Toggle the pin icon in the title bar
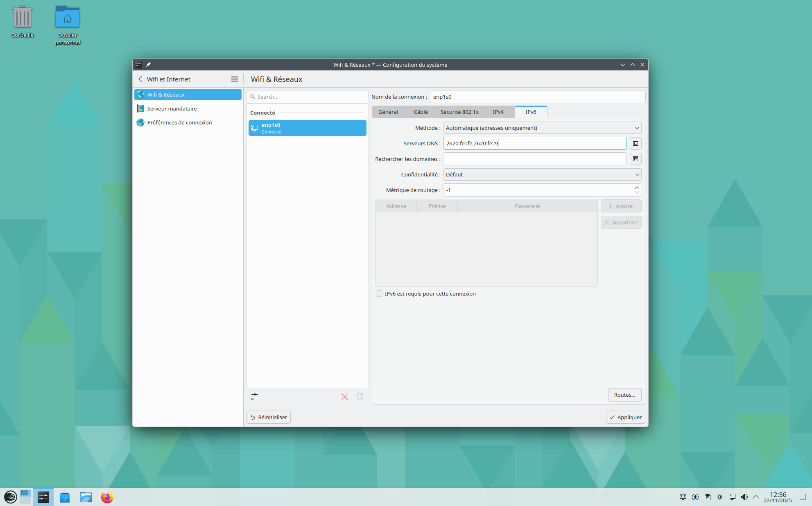The width and height of the screenshot is (812, 506). pos(148,65)
